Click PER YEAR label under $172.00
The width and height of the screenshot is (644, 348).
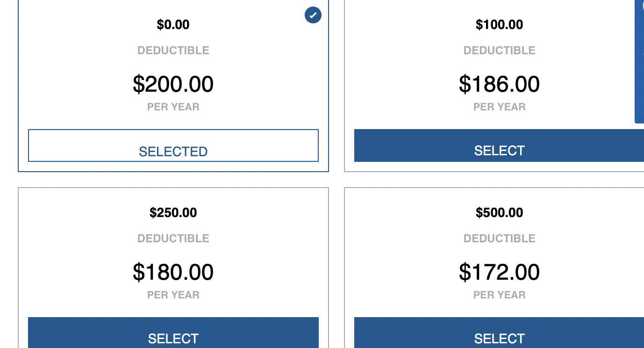coord(499,295)
